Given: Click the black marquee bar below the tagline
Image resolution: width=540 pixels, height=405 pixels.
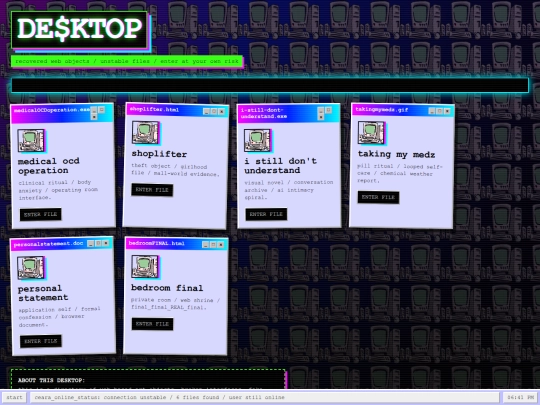Looking at the screenshot, I should [270, 85].
